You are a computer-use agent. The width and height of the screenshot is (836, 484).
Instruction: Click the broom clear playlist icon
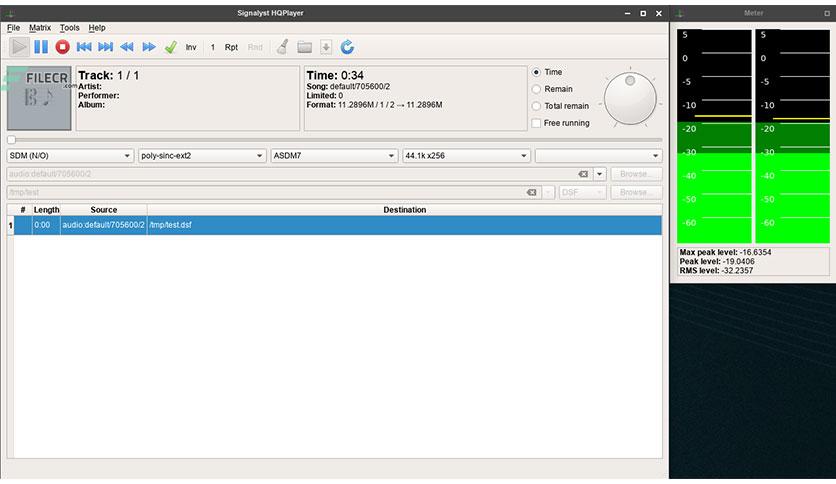tap(283, 47)
